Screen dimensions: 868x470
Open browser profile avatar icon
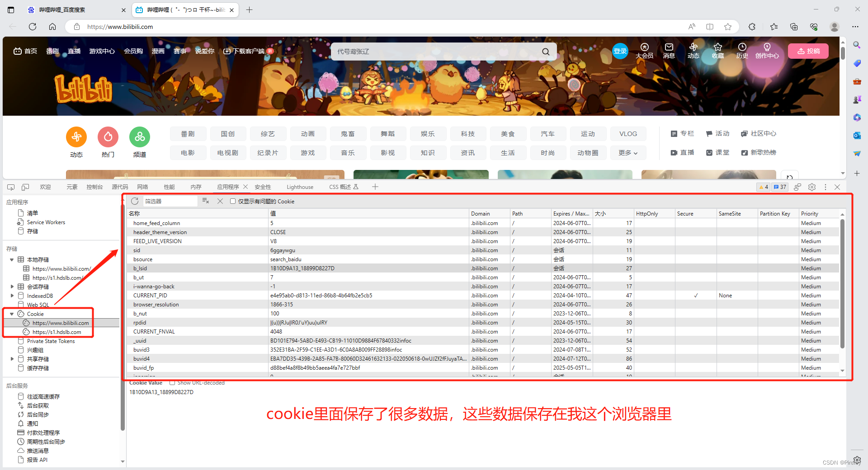click(x=835, y=27)
